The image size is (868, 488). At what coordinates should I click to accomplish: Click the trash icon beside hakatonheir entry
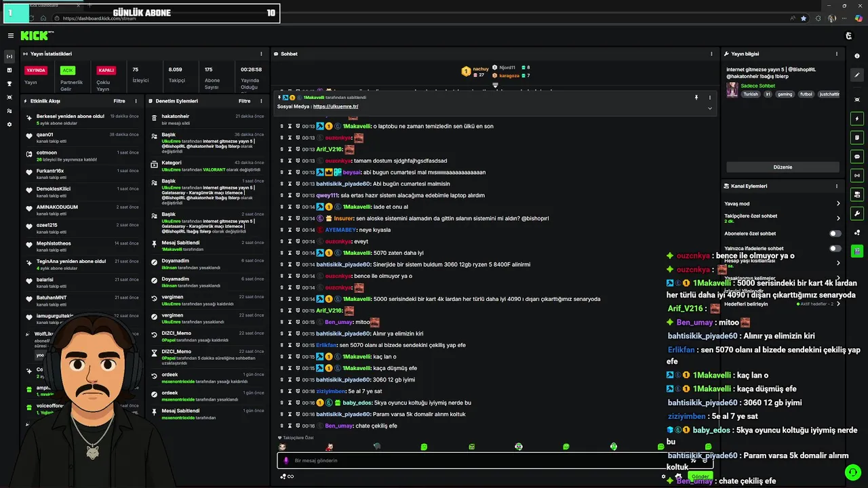click(x=155, y=119)
